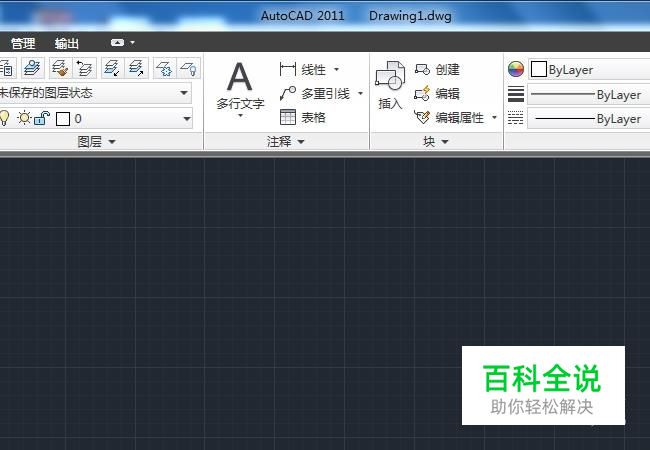The height and width of the screenshot is (450, 650).
Task: Expand the 块 panel arrow
Action: pyautogui.click(x=445, y=142)
